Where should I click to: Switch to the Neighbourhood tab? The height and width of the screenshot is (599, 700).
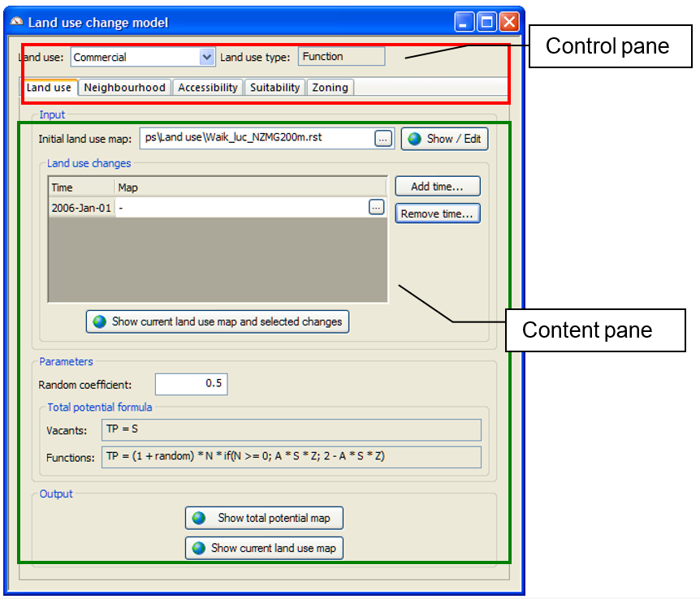tap(124, 88)
